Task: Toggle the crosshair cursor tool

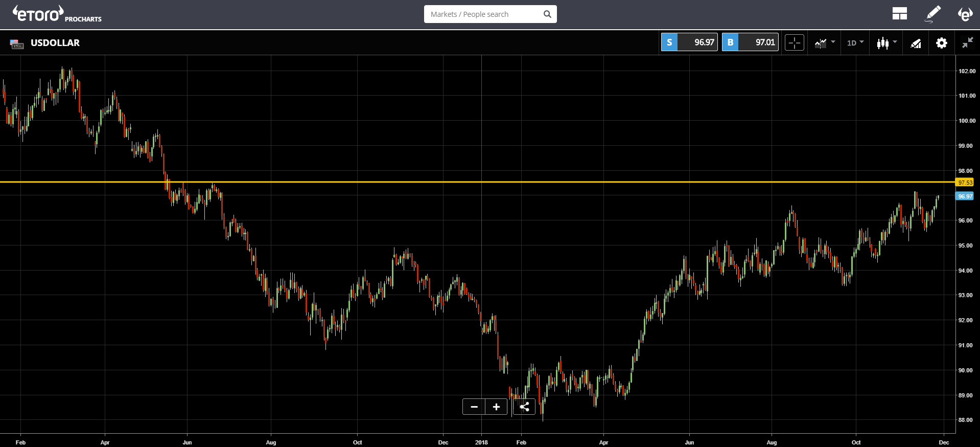Action: [x=795, y=43]
